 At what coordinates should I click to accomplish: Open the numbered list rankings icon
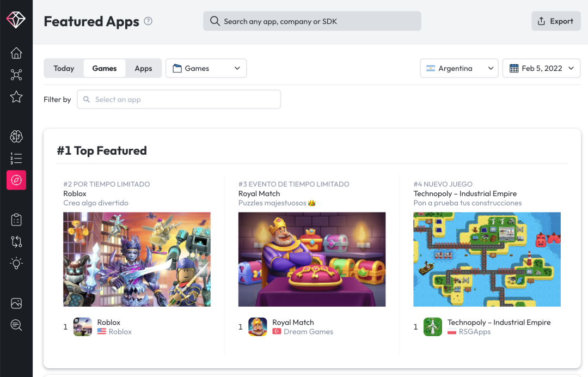click(16, 159)
